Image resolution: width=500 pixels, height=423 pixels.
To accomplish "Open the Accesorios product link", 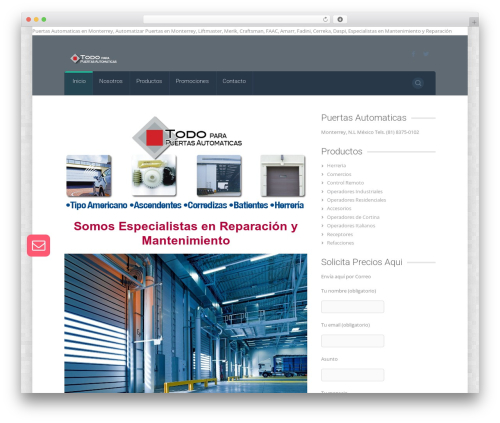I will pyautogui.click(x=339, y=209).
